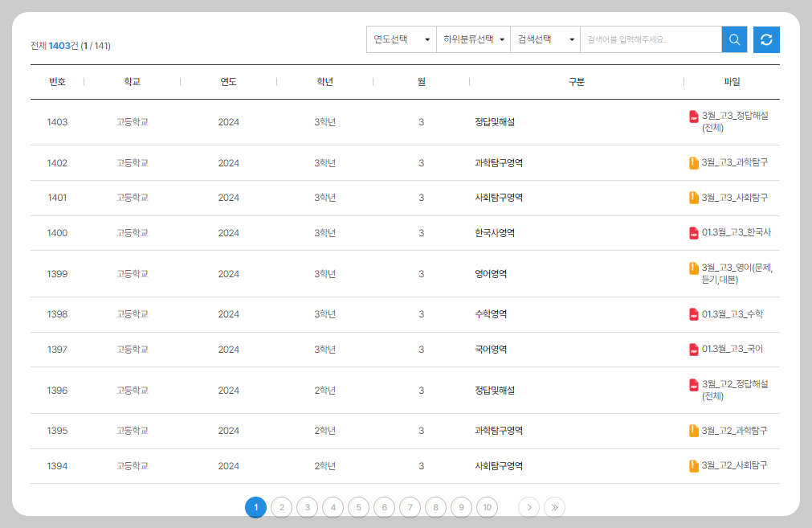Go to next page arrow
812x528 pixels.
[x=528, y=507]
